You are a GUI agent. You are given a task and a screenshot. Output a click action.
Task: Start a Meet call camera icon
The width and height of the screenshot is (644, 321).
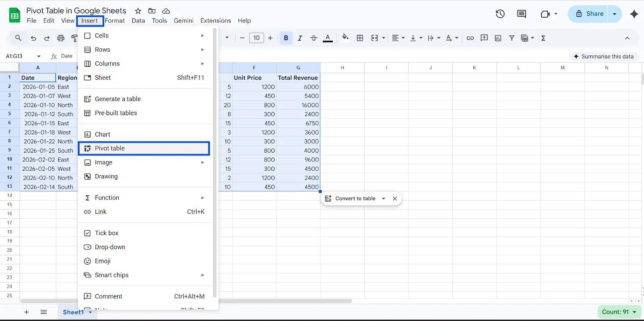click(x=545, y=14)
